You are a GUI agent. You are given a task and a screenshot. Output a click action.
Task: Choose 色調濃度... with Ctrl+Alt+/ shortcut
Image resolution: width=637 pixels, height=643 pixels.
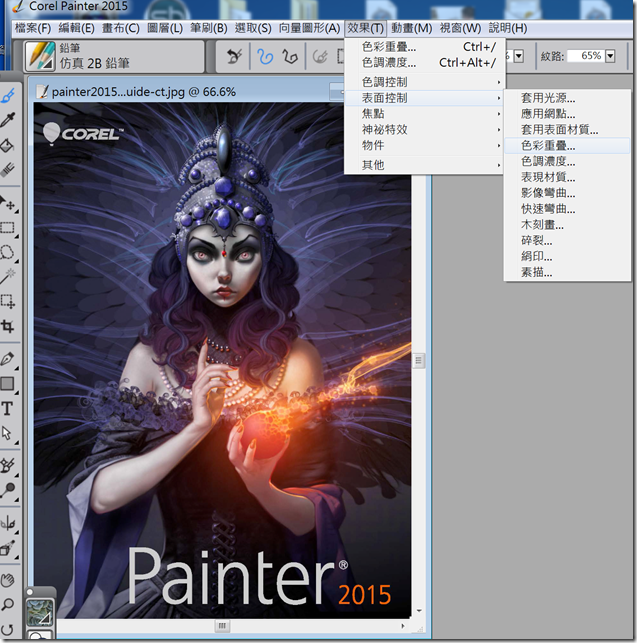(425, 63)
